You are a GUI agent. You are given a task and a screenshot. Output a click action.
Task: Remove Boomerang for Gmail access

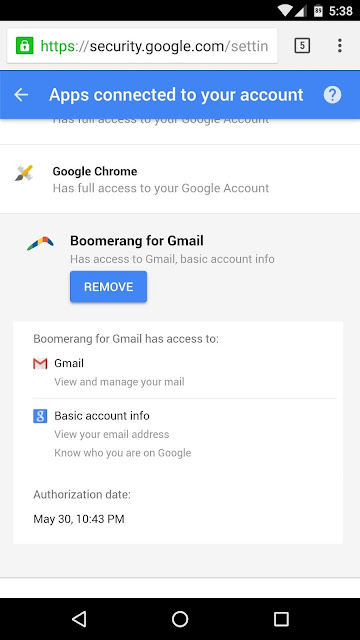[108, 287]
